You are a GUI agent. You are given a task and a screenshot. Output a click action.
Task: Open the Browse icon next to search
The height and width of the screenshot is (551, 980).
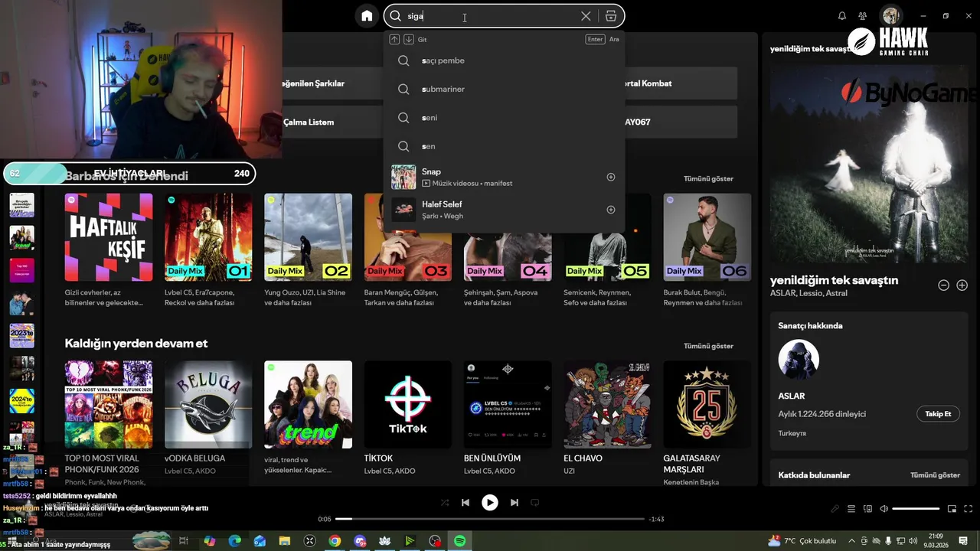[x=610, y=16]
